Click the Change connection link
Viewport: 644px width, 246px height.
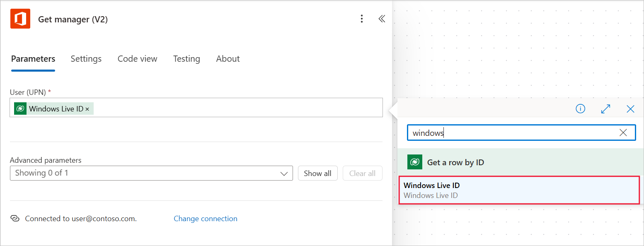(206, 218)
